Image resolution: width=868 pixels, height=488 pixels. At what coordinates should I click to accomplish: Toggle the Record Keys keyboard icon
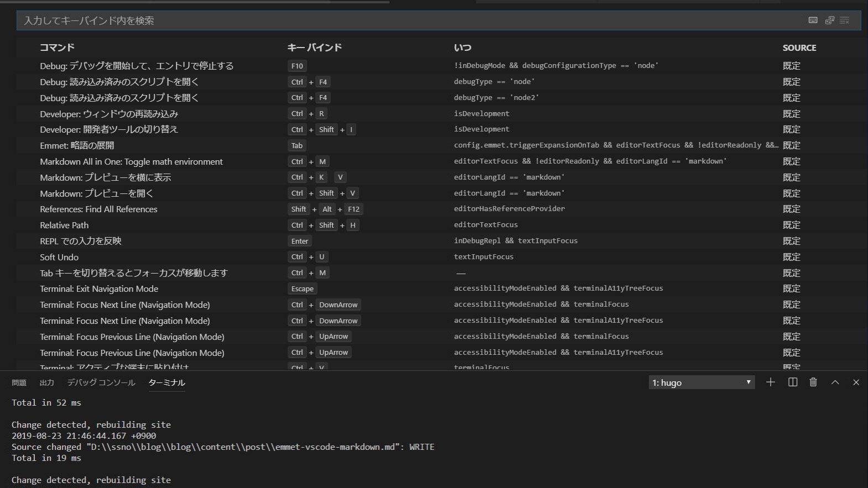813,20
